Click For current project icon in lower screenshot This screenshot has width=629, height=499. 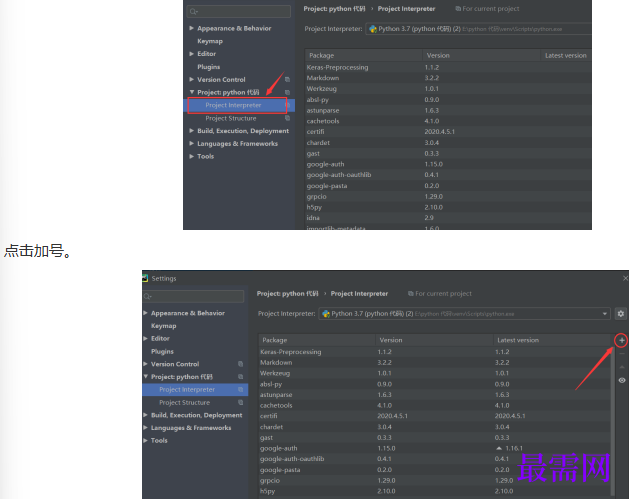[410, 294]
